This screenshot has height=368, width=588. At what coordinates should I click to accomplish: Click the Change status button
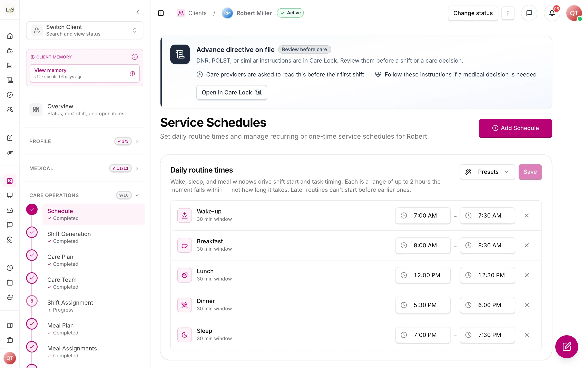coord(473,13)
